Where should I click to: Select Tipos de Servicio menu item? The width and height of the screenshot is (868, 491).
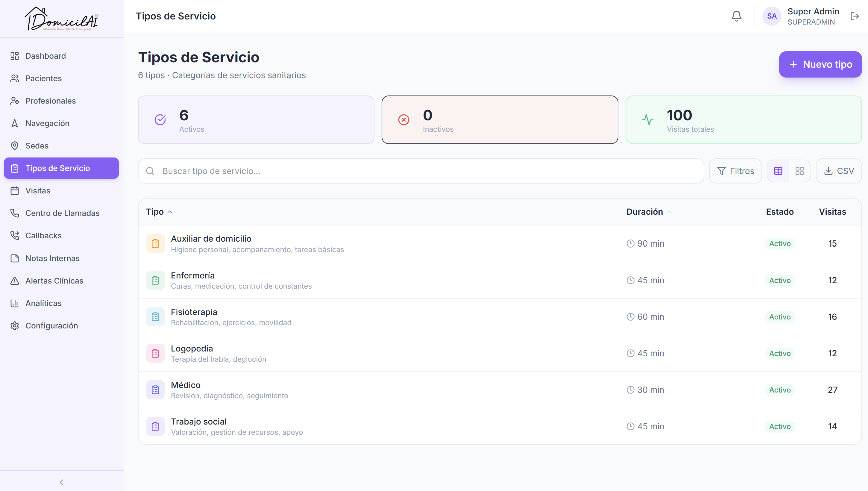pos(61,168)
